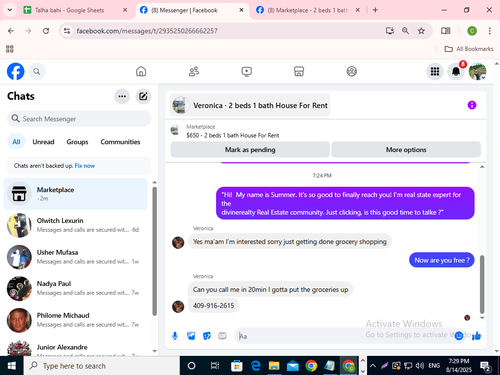Open the Groups icon in top navigation
Screen dimensions: 500x375
click(352, 71)
